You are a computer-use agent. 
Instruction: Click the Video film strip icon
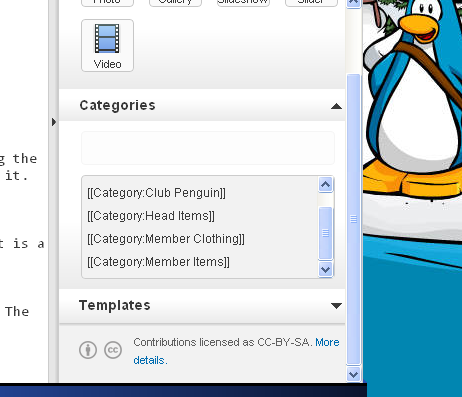coord(107,38)
